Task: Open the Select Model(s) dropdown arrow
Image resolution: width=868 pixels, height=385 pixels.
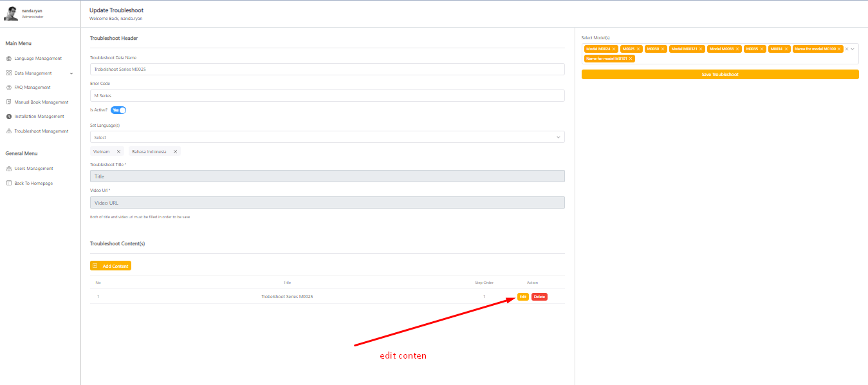Action: pyautogui.click(x=853, y=49)
